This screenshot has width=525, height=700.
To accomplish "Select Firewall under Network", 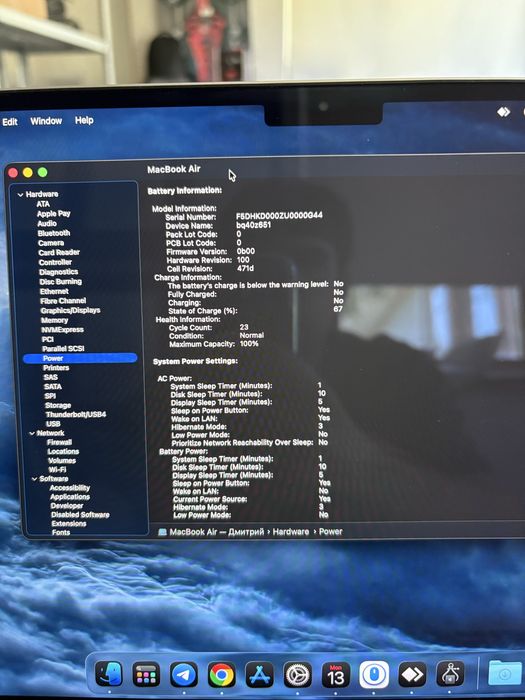I will [x=59, y=443].
